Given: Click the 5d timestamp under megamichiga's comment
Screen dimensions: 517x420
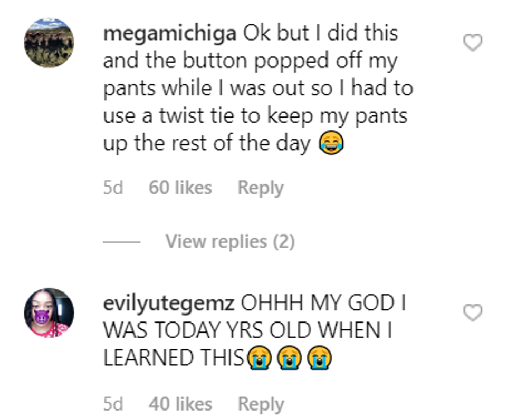Looking at the screenshot, I should [113, 188].
